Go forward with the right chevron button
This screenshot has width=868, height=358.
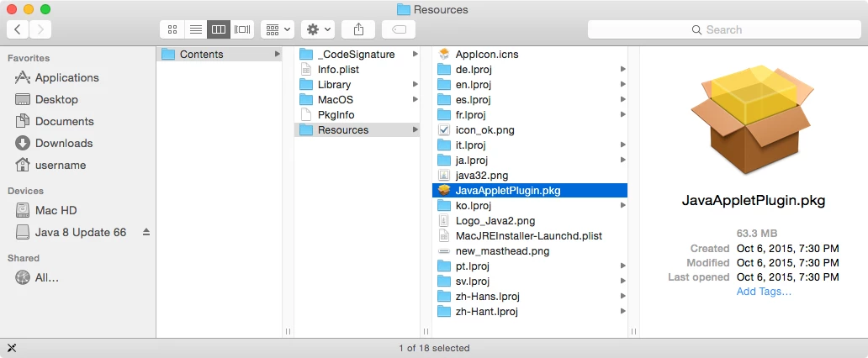pos(40,29)
